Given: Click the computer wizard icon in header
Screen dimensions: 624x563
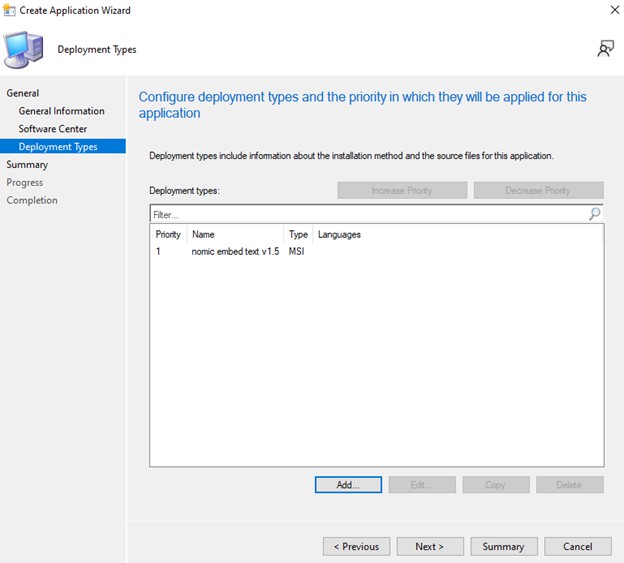Looking at the screenshot, I should [24, 49].
